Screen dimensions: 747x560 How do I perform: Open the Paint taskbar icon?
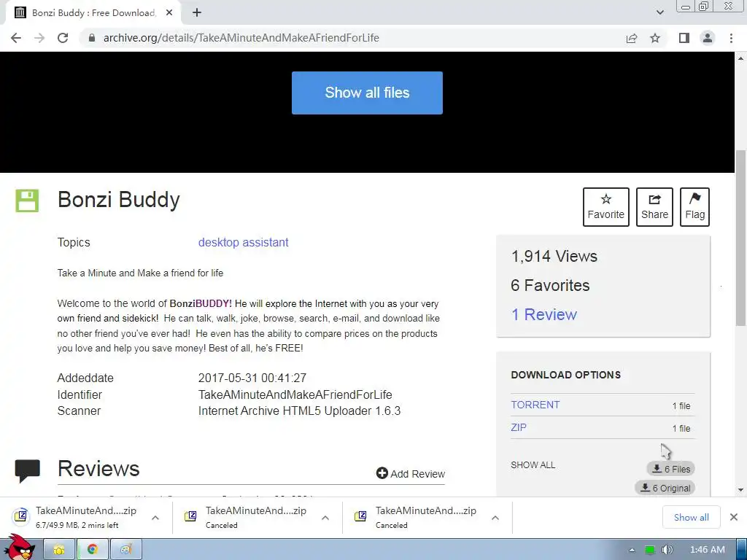point(125,550)
